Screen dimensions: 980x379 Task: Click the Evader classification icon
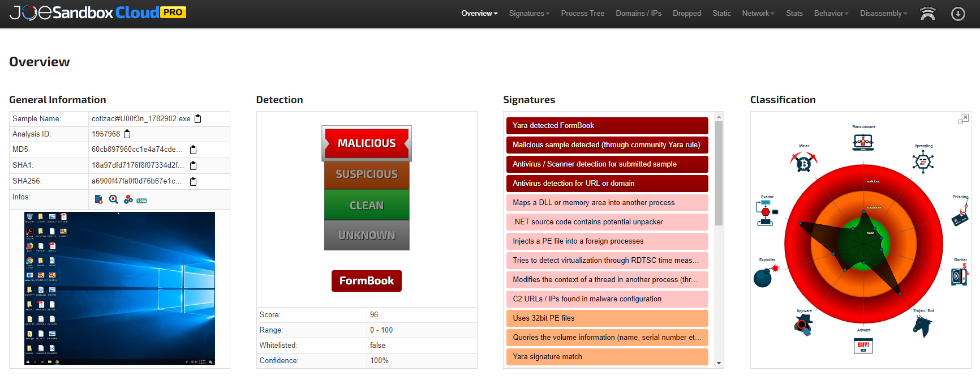[767, 214]
